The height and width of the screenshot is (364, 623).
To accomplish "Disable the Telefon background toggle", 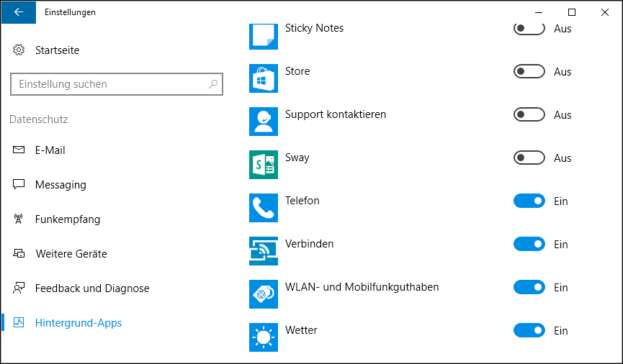I will click(x=529, y=201).
